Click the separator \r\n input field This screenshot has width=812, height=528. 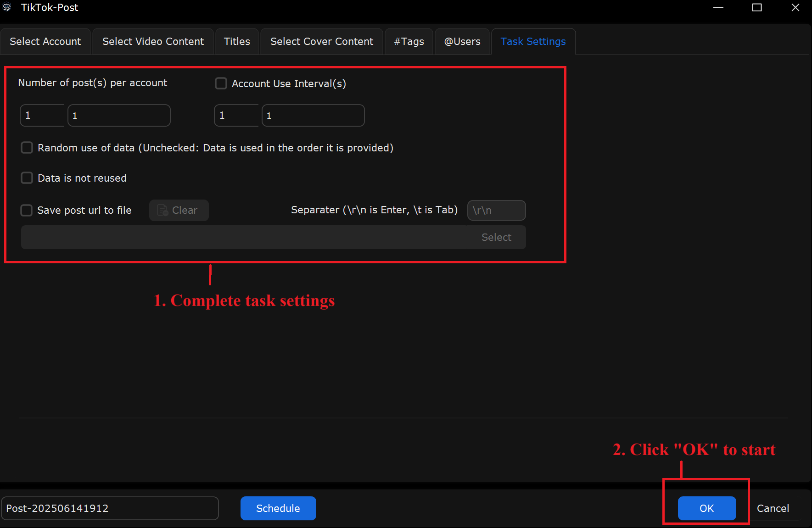[496, 210]
